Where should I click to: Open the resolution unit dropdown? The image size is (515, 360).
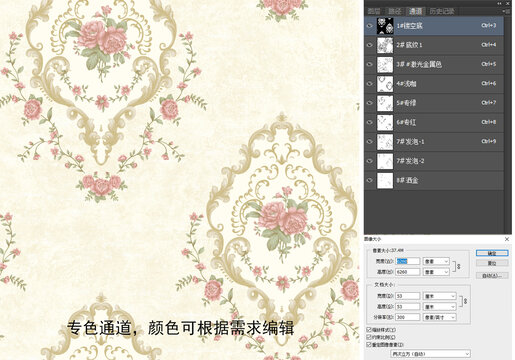pyautogui.click(x=439, y=317)
